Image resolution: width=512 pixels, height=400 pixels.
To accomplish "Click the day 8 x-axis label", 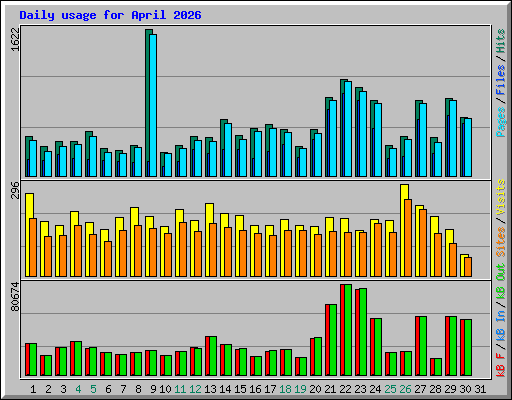I will [138, 389].
